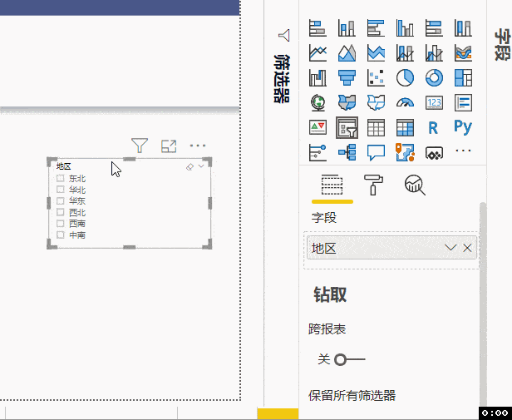Add the globe map visual

[x=318, y=102]
